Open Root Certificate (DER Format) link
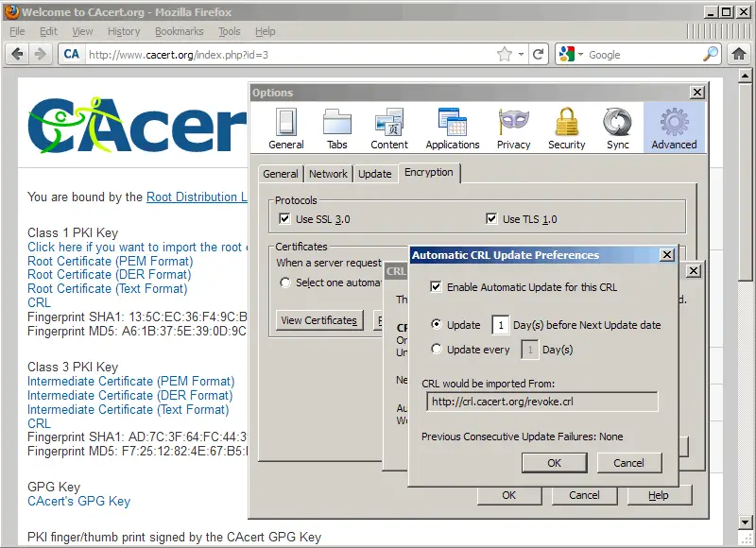 [x=110, y=275]
